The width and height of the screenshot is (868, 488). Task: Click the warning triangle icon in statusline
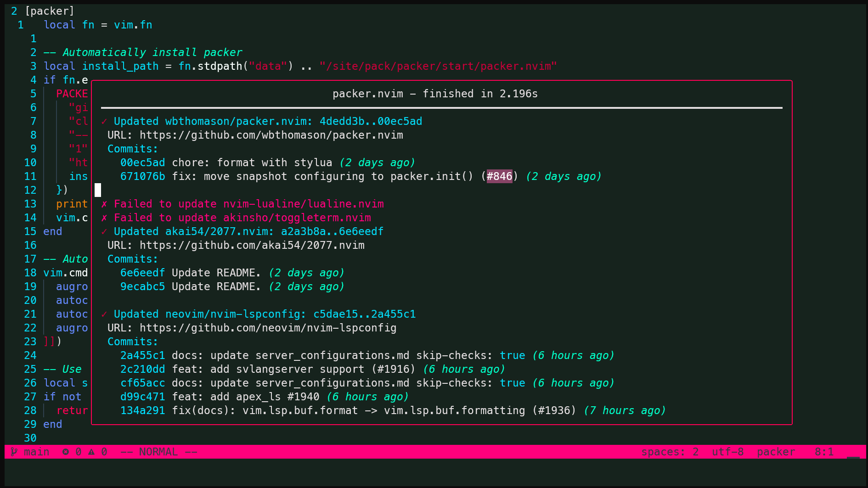[91, 452]
